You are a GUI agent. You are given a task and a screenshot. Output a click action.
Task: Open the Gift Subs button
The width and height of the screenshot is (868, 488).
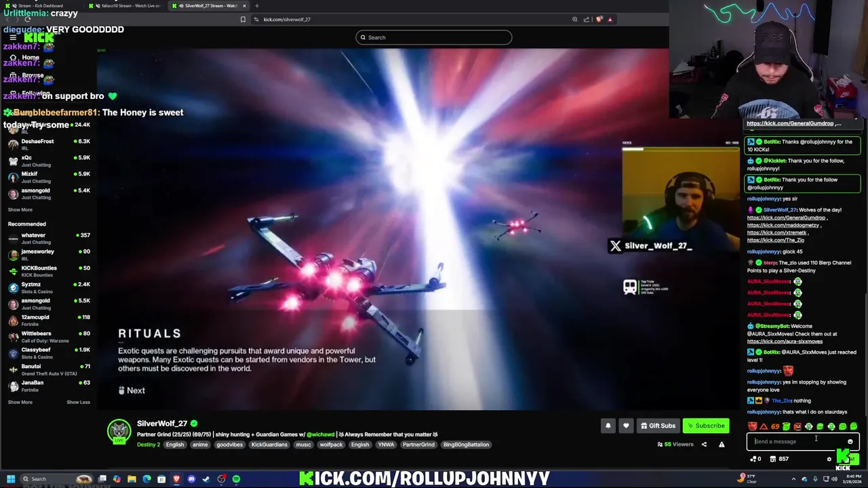pos(658,426)
